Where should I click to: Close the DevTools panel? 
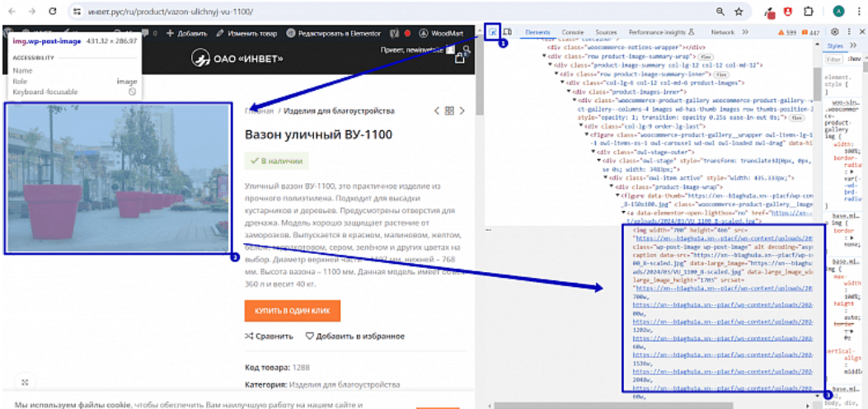[x=861, y=32]
